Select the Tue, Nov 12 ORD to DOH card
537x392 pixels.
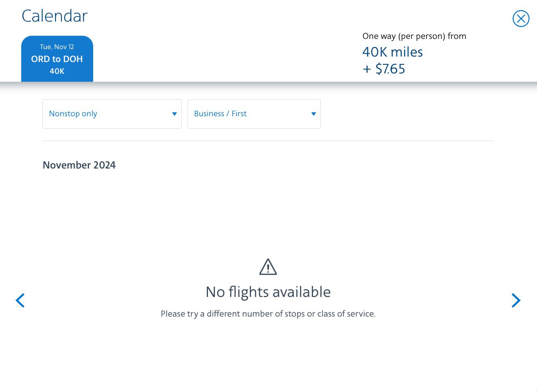pos(57,59)
